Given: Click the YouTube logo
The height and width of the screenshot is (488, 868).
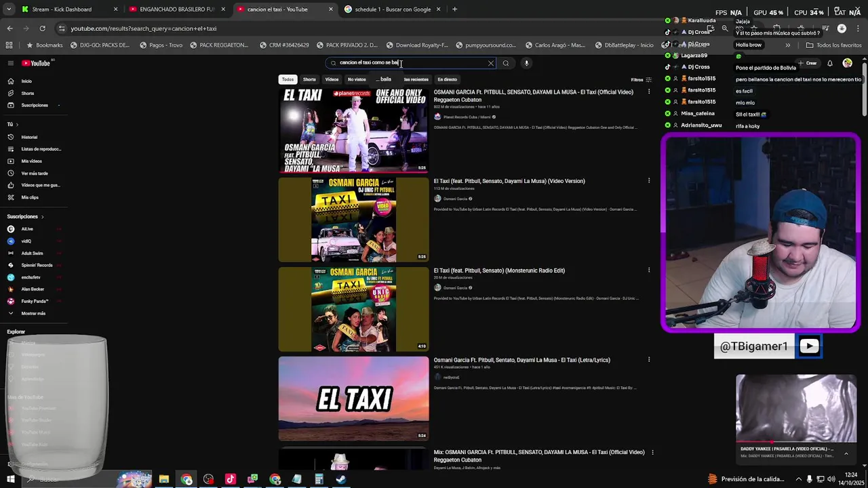Looking at the screenshot, I should [x=36, y=63].
